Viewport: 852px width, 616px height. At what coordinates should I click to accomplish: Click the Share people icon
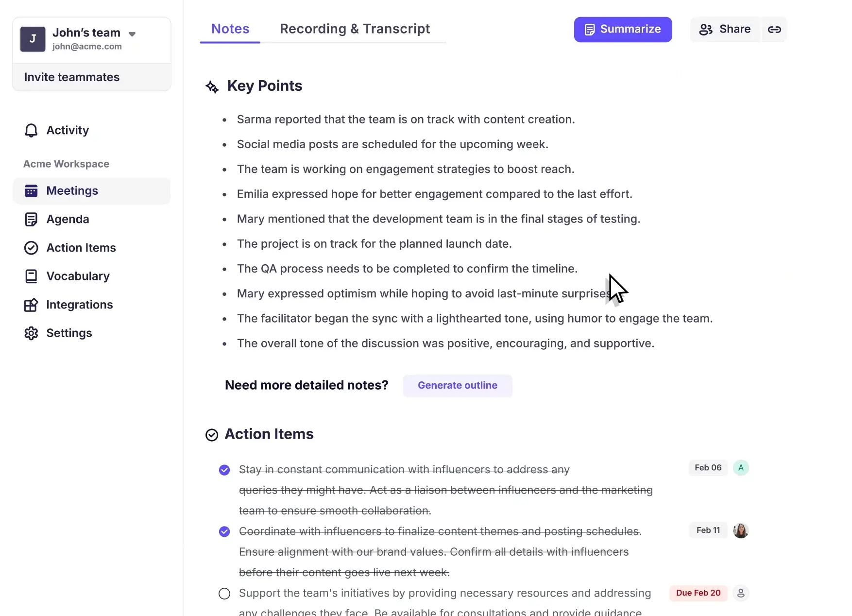pyautogui.click(x=706, y=29)
